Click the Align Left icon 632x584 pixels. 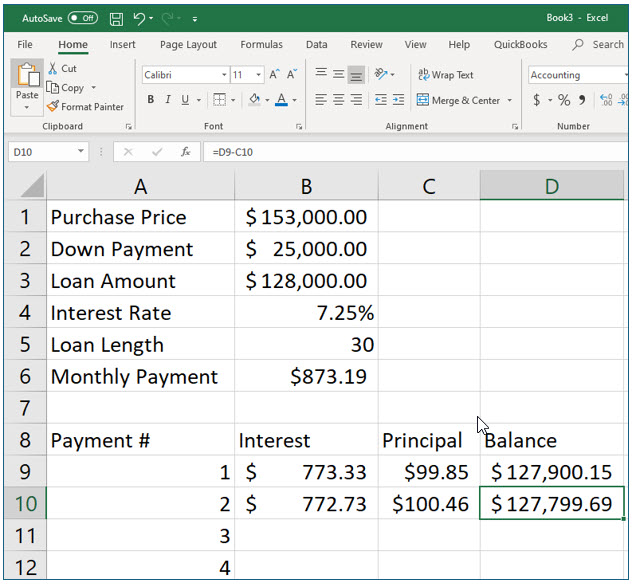coord(321,100)
